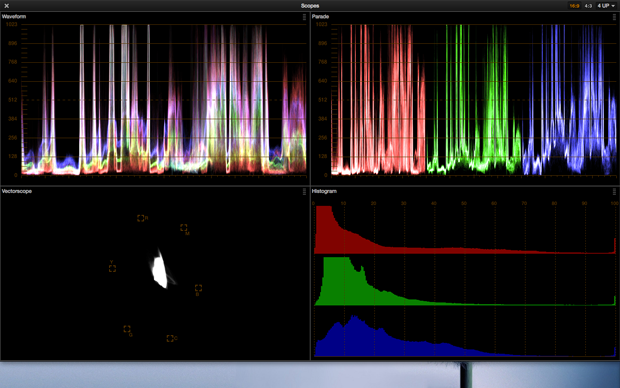Click the white vectorscope trace blob

(160, 270)
